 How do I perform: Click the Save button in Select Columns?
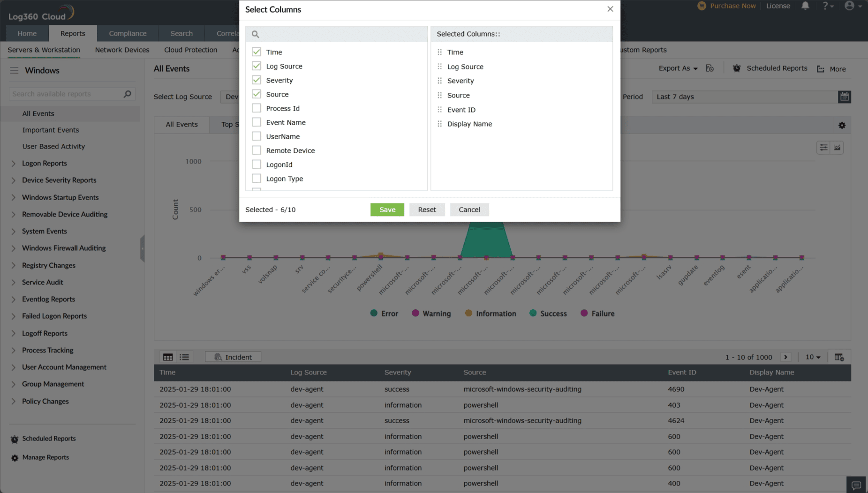point(387,209)
